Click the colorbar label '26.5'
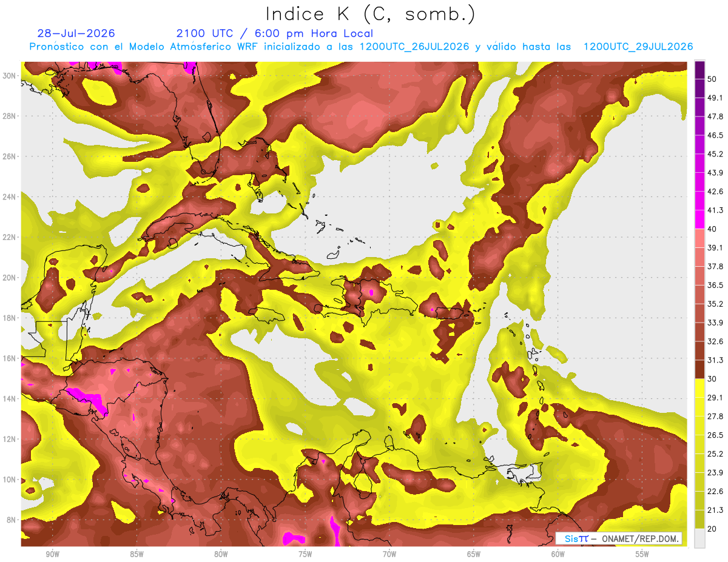The height and width of the screenshot is (562, 728). (x=715, y=435)
